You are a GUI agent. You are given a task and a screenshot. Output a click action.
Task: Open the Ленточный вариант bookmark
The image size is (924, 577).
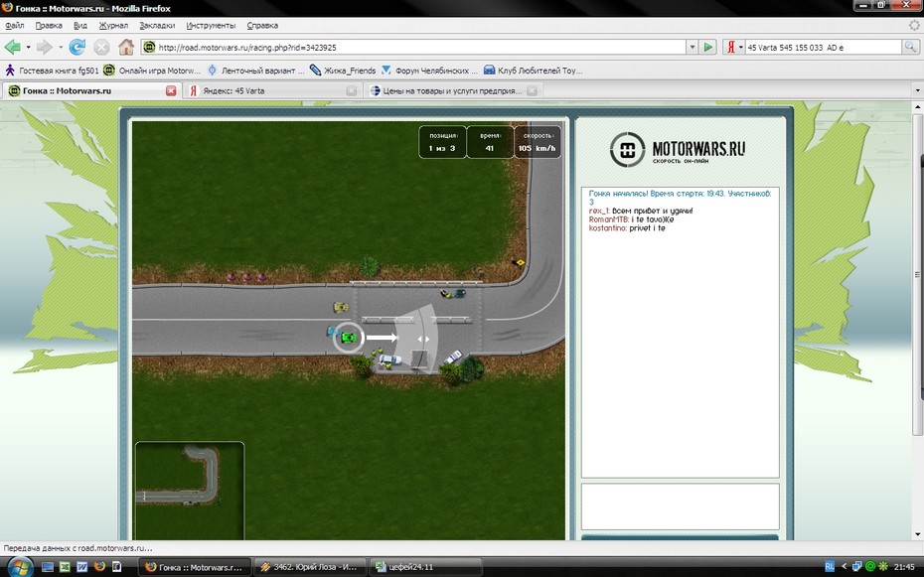pos(255,71)
